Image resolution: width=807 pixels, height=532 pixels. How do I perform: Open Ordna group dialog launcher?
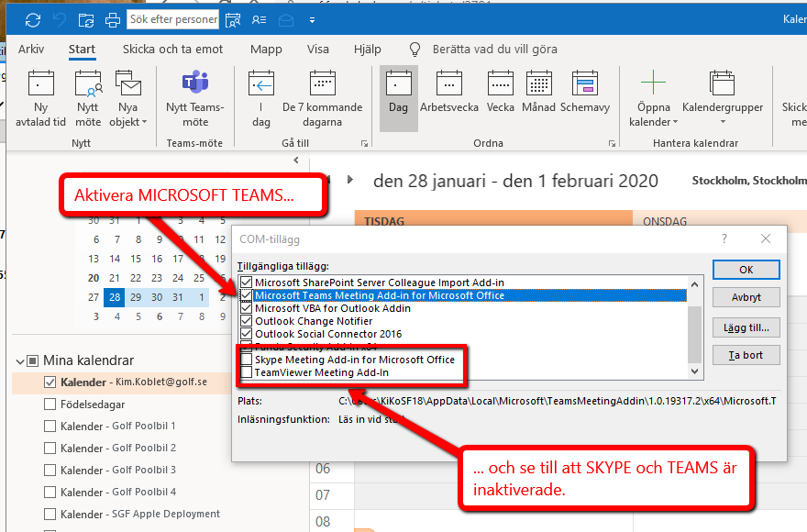pyautogui.click(x=612, y=144)
